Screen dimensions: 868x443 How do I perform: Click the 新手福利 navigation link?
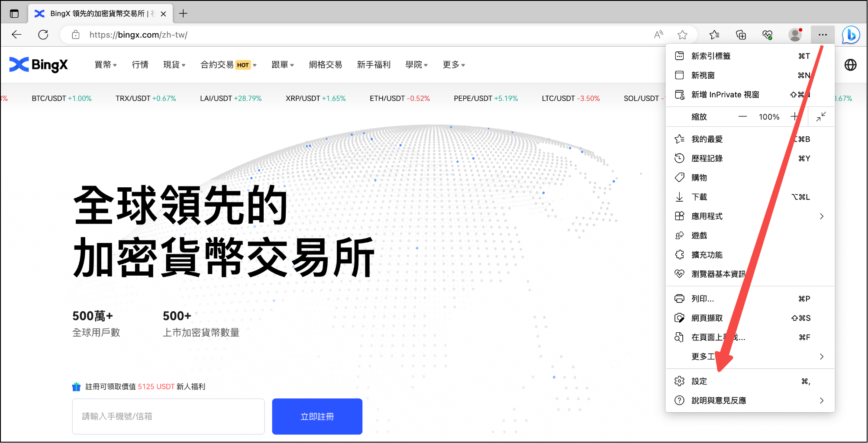tap(374, 65)
